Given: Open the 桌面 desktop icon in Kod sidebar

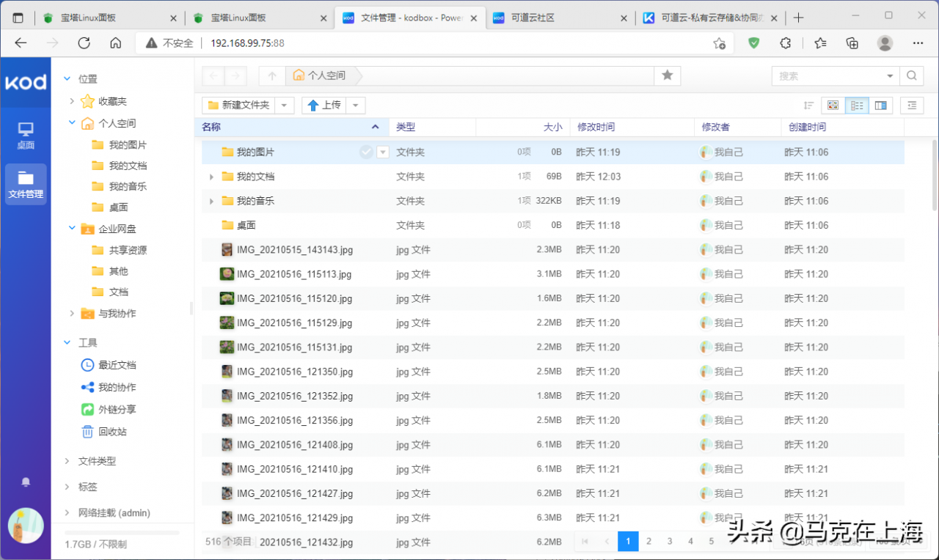Looking at the screenshot, I should 26,136.
